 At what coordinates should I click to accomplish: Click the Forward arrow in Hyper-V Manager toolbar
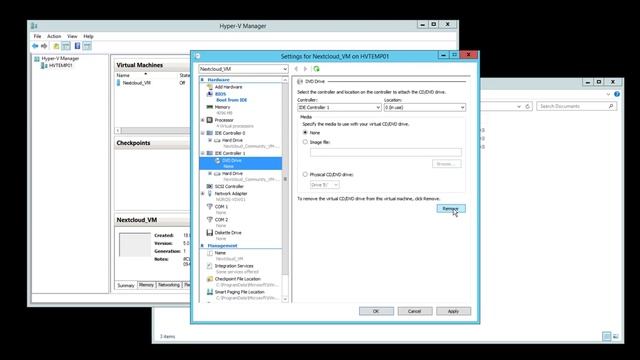[x=44, y=46]
